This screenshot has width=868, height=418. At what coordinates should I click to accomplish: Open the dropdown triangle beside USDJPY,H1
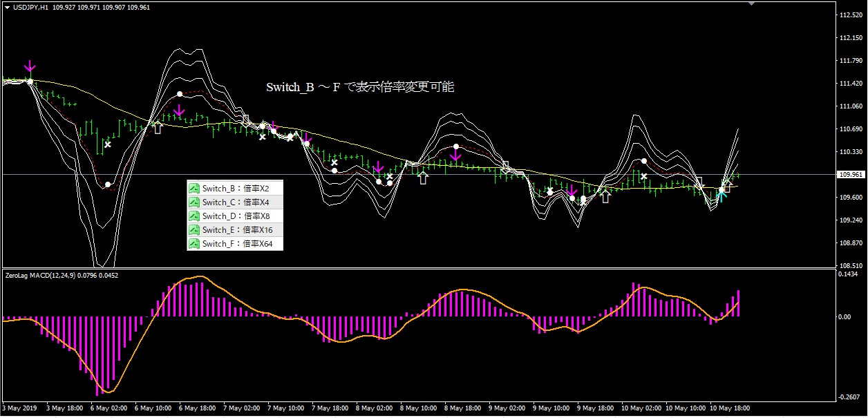6,7
